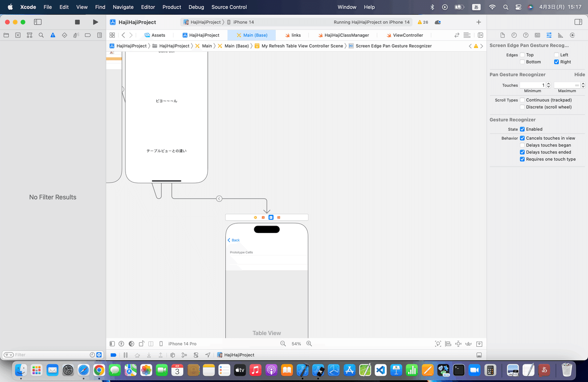Open the iPhone 14 run destination selector
Viewport: 588px width, 382px height.
coord(244,22)
